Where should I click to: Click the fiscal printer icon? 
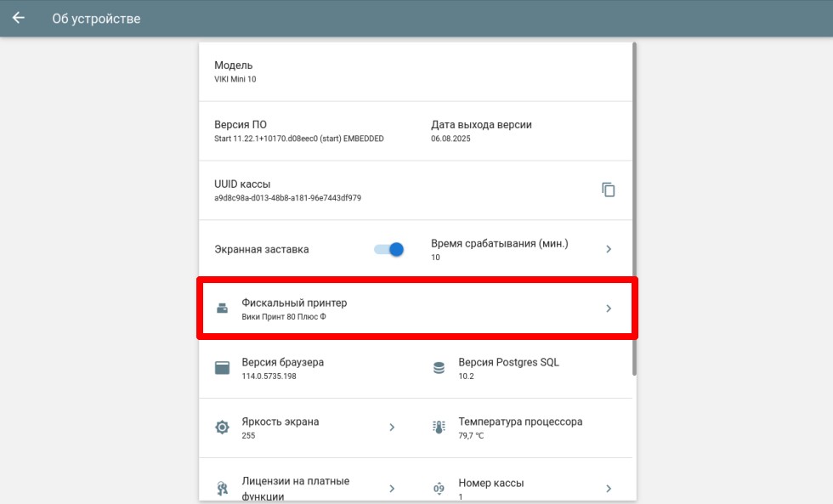222,309
